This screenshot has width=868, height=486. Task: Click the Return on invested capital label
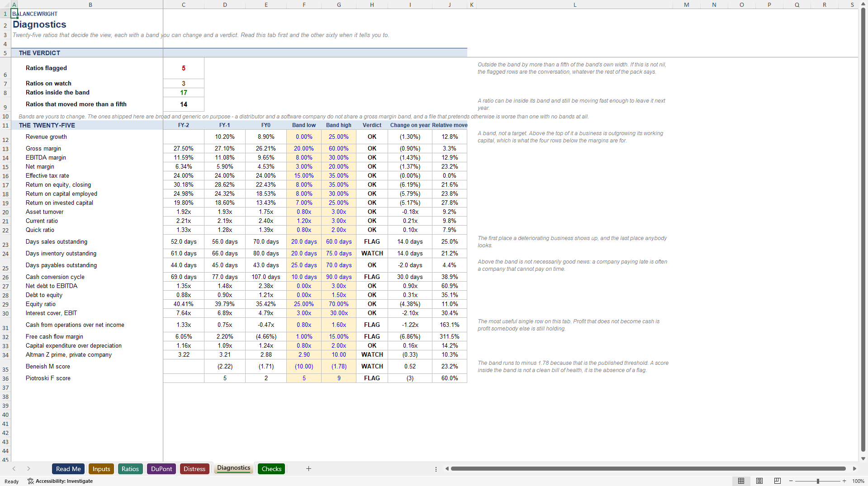point(59,203)
